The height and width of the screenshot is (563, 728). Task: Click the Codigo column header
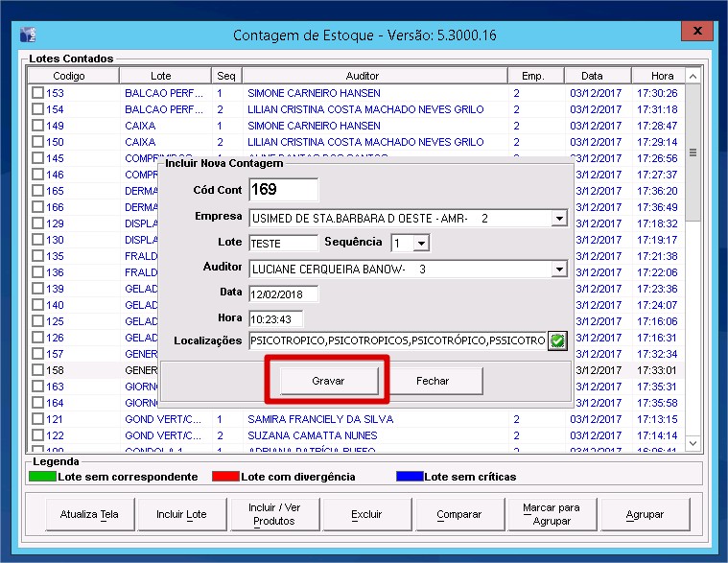pyautogui.click(x=69, y=76)
